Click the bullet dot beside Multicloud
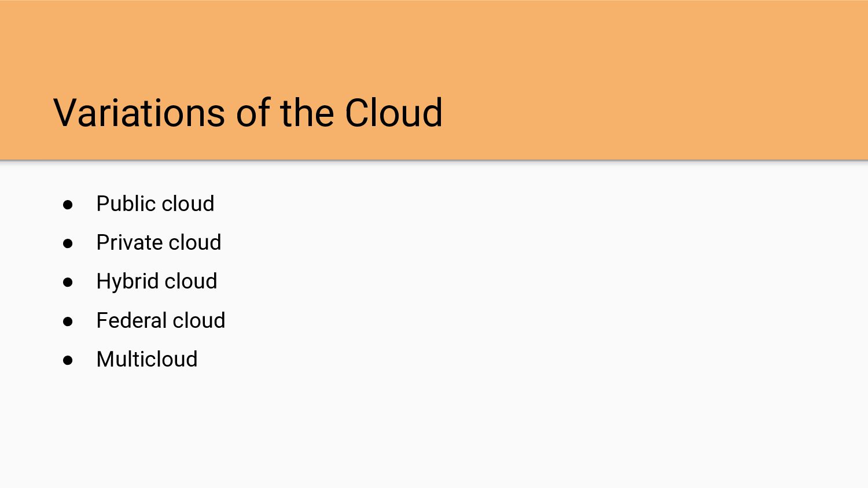The height and width of the screenshot is (488, 868). click(68, 360)
